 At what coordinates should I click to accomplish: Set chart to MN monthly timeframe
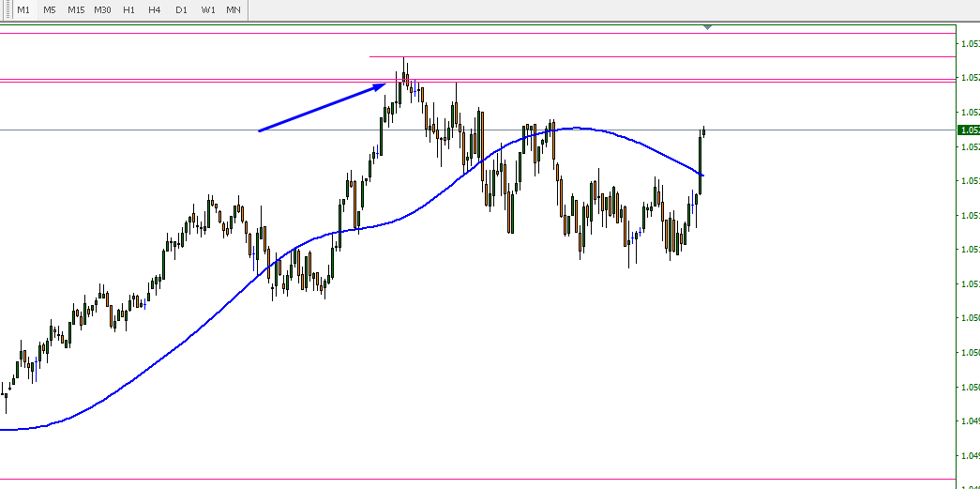click(x=234, y=10)
